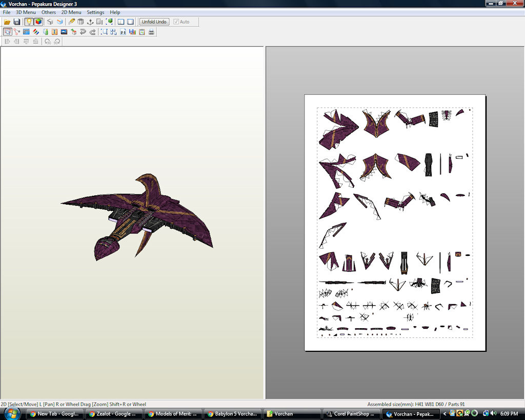This screenshot has height=420, width=525.
Task: Click the grey cylinder box icon
Action: tap(80, 22)
